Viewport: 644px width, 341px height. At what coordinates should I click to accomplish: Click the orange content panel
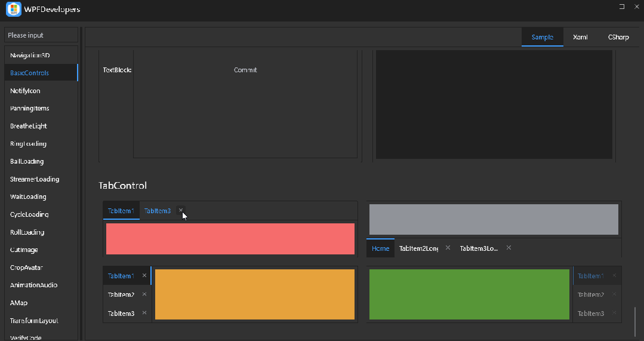(255, 294)
